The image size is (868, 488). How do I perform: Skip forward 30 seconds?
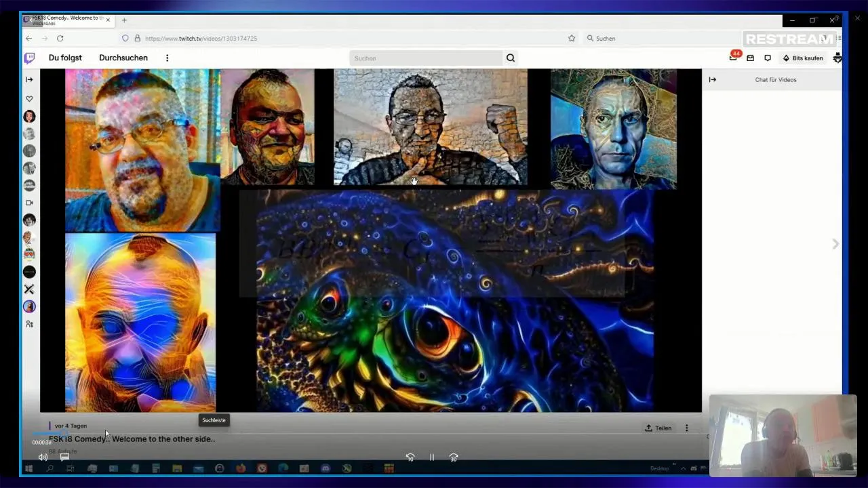tap(454, 457)
